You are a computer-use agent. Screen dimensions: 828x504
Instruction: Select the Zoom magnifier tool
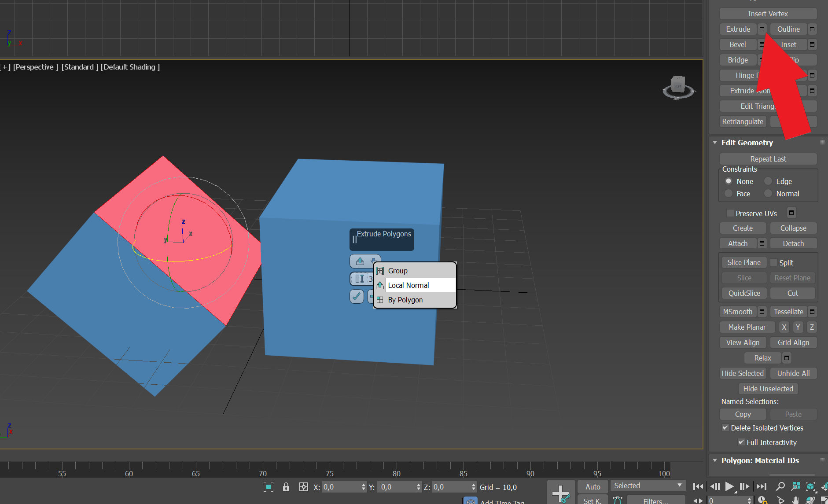780,486
